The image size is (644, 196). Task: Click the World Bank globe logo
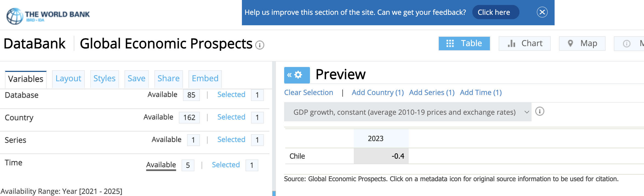(x=15, y=16)
